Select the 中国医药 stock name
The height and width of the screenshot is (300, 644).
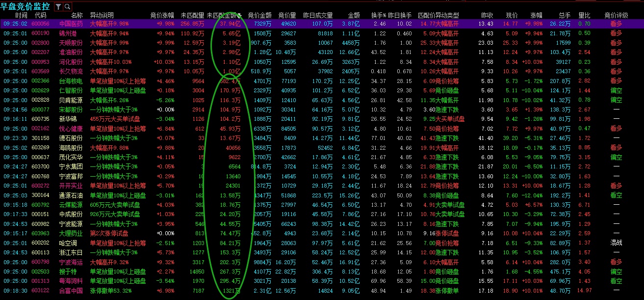[71, 23]
